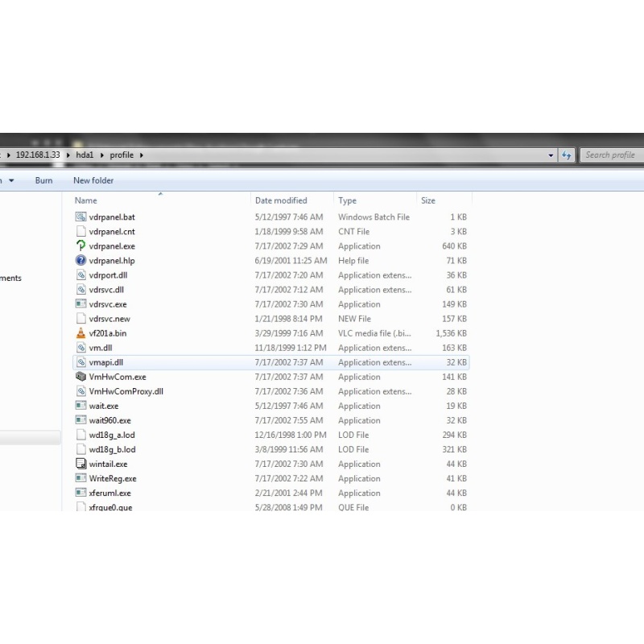Viewport: 644px width, 644px height.
Task: Click the vdrport.dll gear icon
Action: [x=80, y=275]
